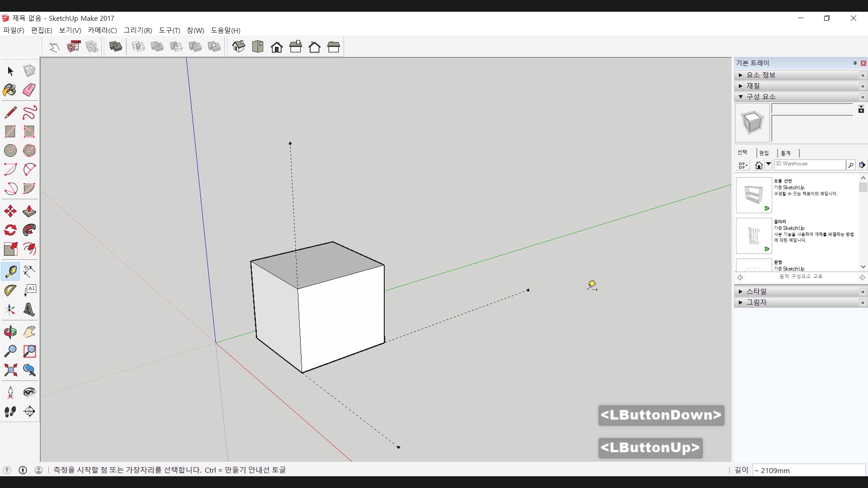Toggle X-ray face style icon
The height and width of the screenshot is (488, 868).
click(x=116, y=47)
